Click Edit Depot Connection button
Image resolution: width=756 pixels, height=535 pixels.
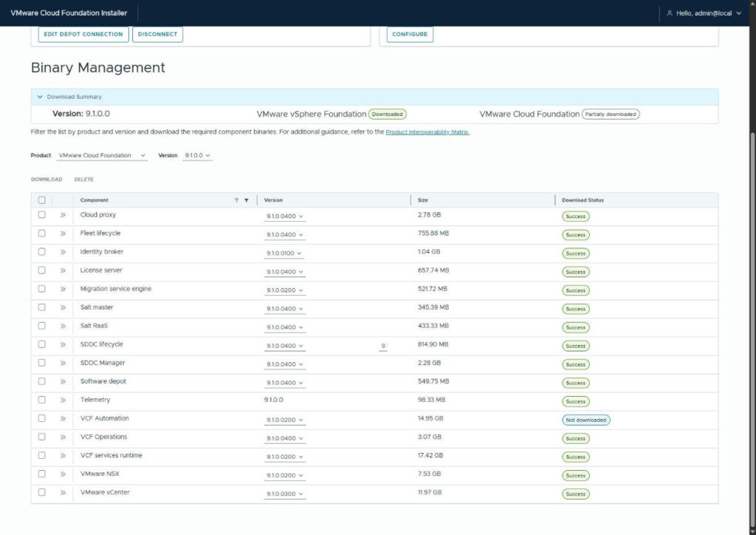(x=83, y=34)
